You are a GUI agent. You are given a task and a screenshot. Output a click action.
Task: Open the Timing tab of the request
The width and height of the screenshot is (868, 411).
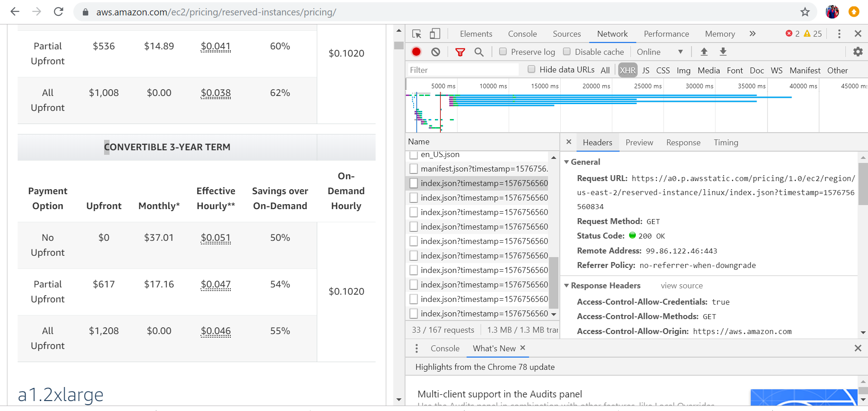click(726, 143)
